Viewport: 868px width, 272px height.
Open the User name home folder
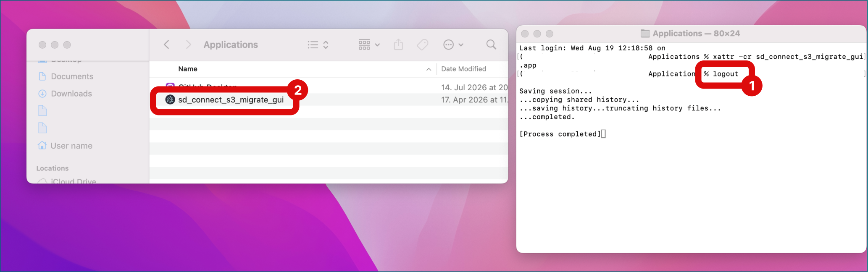pos(71,146)
